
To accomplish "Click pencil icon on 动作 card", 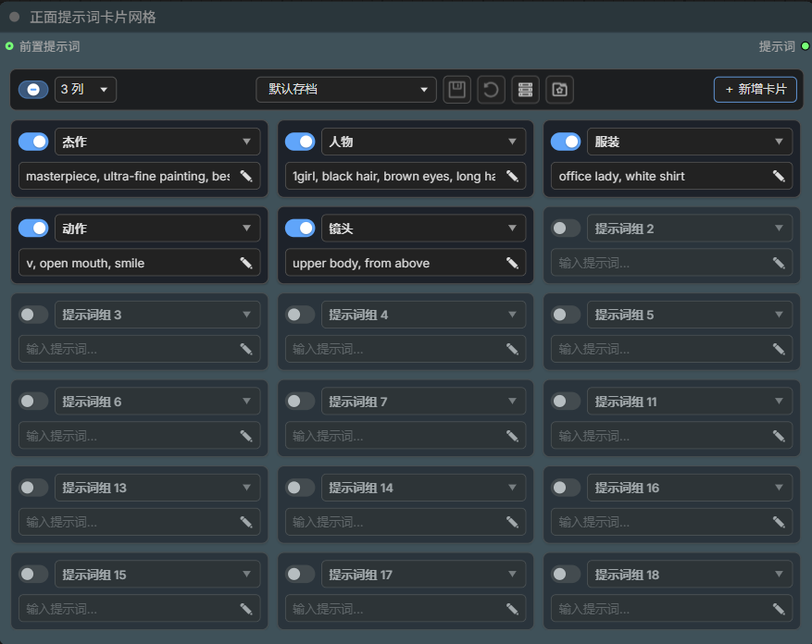I will pos(246,263).
